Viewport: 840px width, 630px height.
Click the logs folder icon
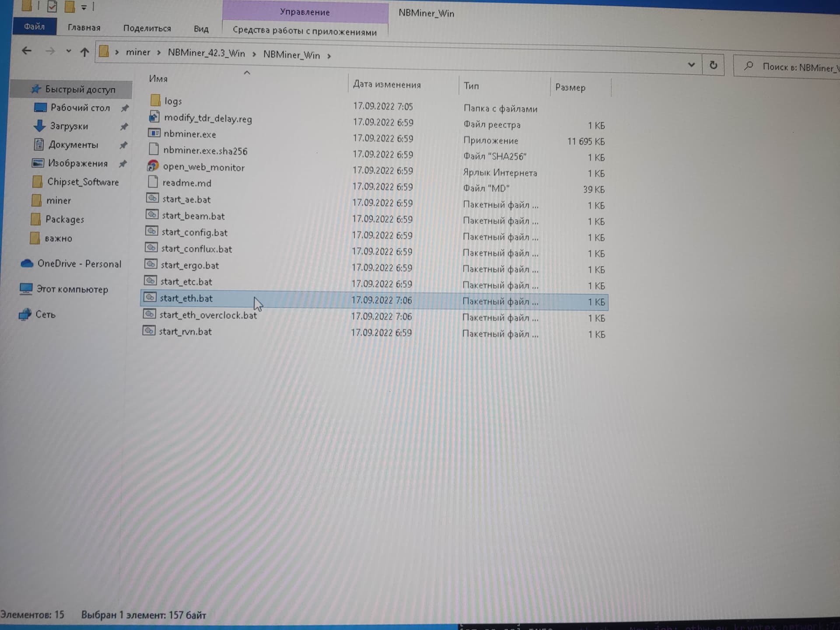click(155, 100)
